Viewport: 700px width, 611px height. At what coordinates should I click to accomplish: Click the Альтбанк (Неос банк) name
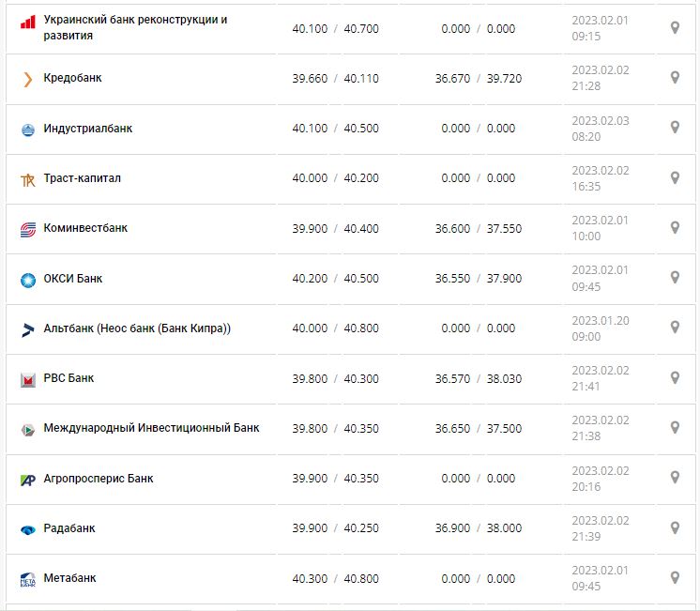pyautogui.click(x=137, y=328)
